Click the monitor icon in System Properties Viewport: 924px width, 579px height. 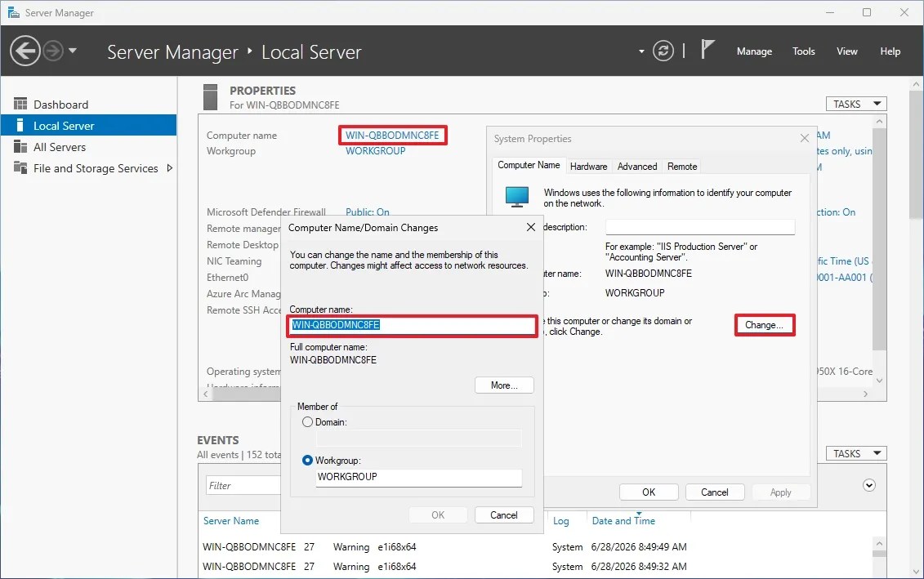(x=517, y=197)
